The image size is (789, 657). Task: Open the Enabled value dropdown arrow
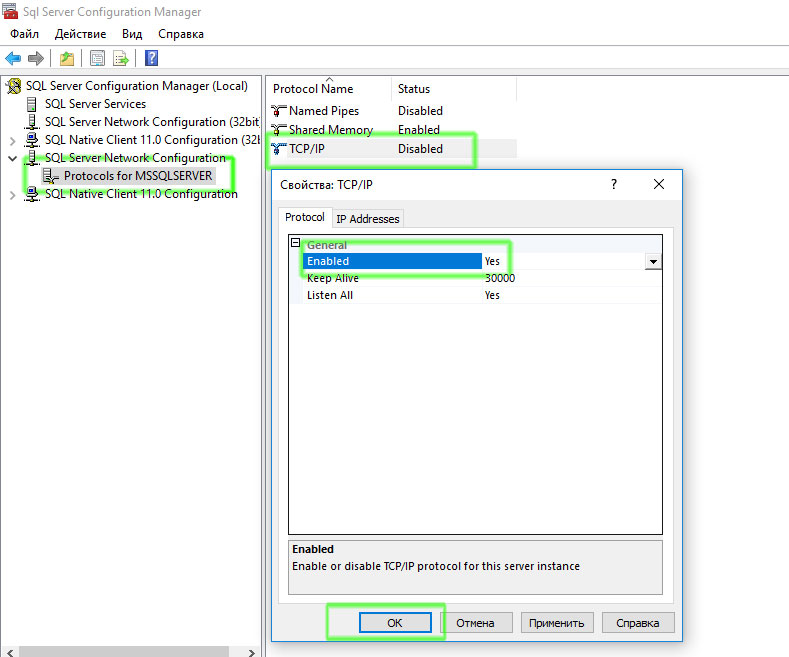[653, 262]
